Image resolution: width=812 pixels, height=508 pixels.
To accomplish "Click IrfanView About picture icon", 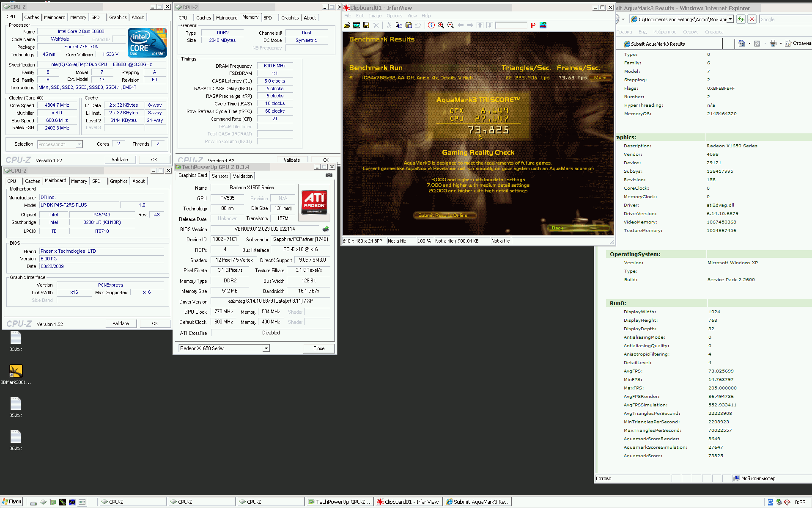I will coord(543,25).
